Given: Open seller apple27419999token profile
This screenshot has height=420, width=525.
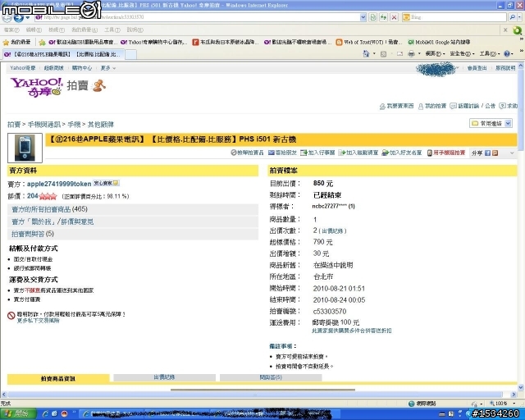Looking at the screenshot, I should point(59,184).
